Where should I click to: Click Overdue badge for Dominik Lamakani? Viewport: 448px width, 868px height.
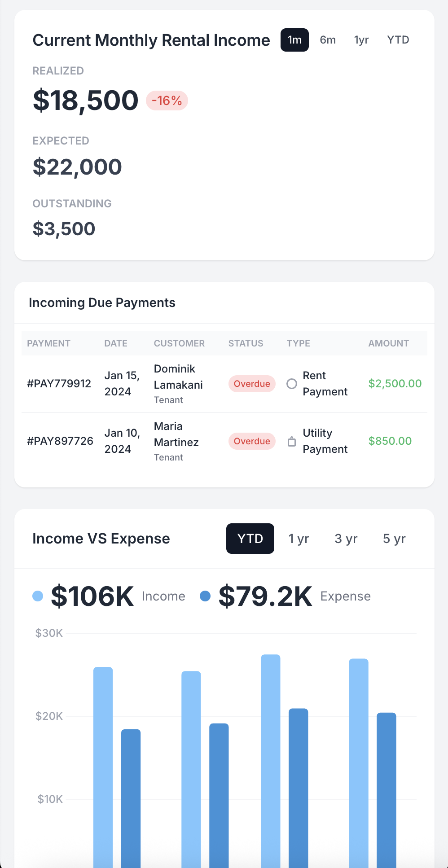coord(252,384)
